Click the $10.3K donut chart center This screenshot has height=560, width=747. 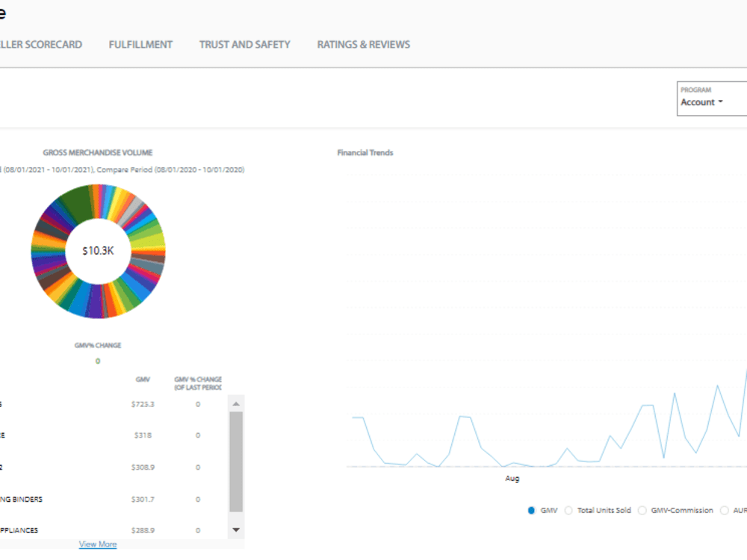pos(98,250)
